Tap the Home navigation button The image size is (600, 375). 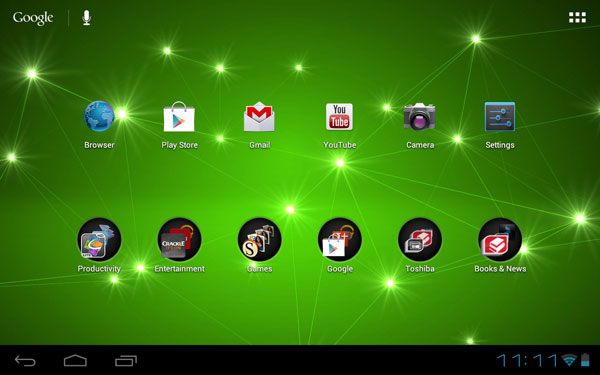point(75,360)
